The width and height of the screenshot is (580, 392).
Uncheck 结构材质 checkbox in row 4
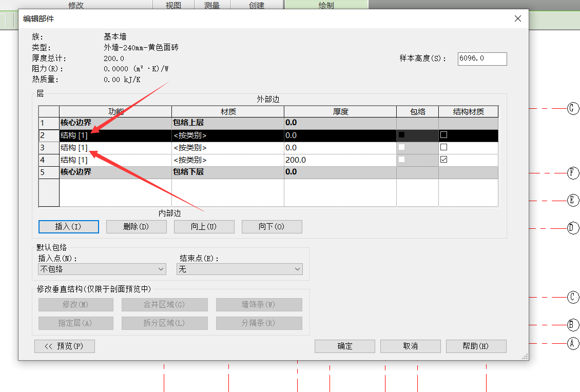tap(444, 160)
